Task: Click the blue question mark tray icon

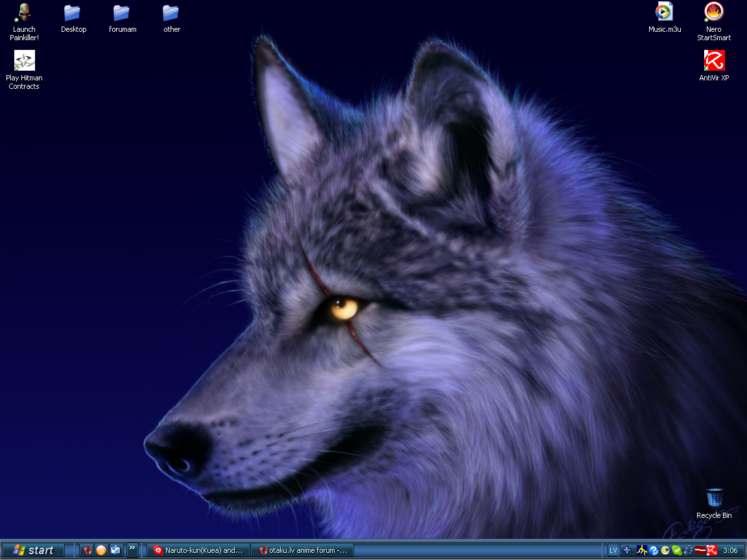Action: pos(654,550)
